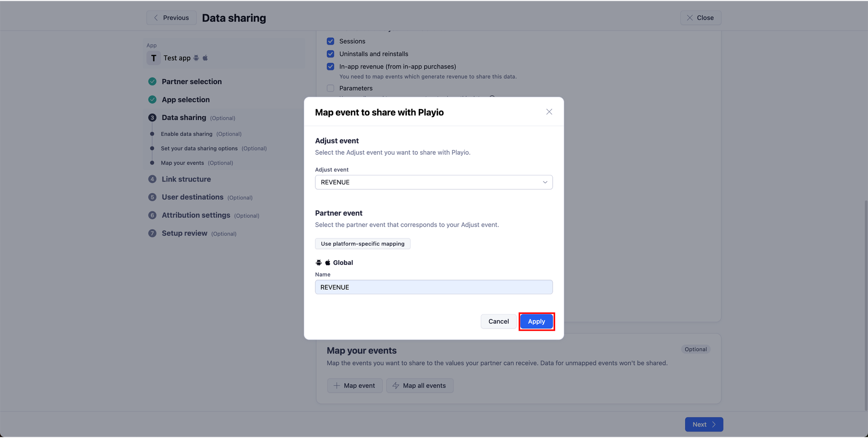Click the Partner selection green checkmark icon
This screenshot has height=438, width=868.
[x=152, y=81]
